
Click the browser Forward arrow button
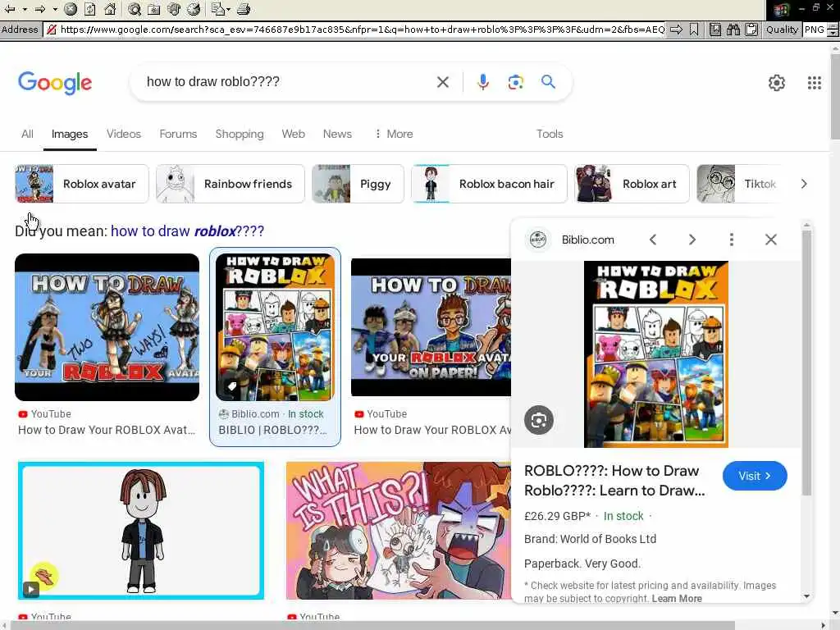pos(40,9)
